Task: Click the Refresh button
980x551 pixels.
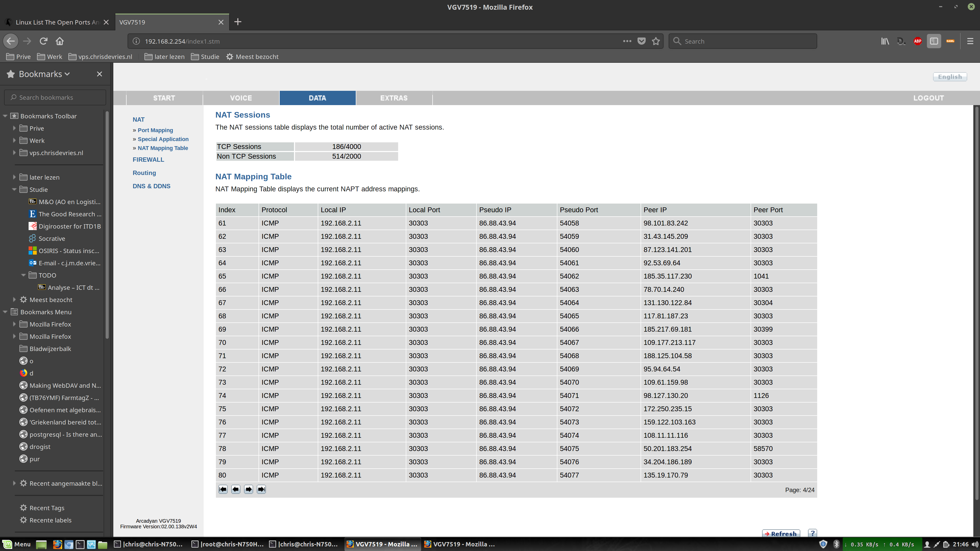Action: (x=781, y=533)
